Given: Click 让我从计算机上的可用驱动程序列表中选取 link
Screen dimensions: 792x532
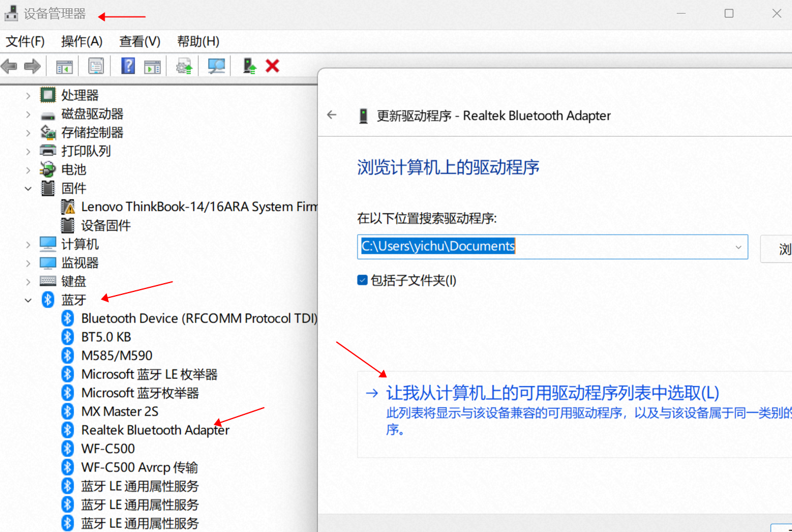Looking at the screenshot, I should [x=553, y=392].
